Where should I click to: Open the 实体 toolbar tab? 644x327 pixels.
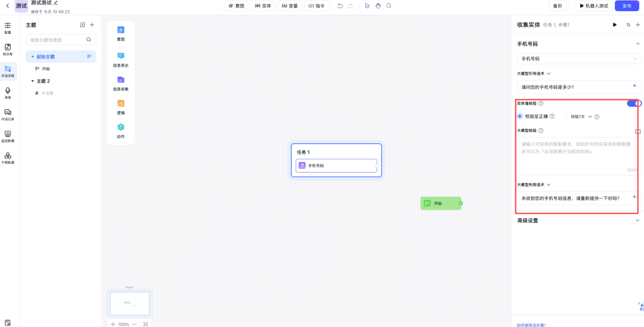coord(263,6)
